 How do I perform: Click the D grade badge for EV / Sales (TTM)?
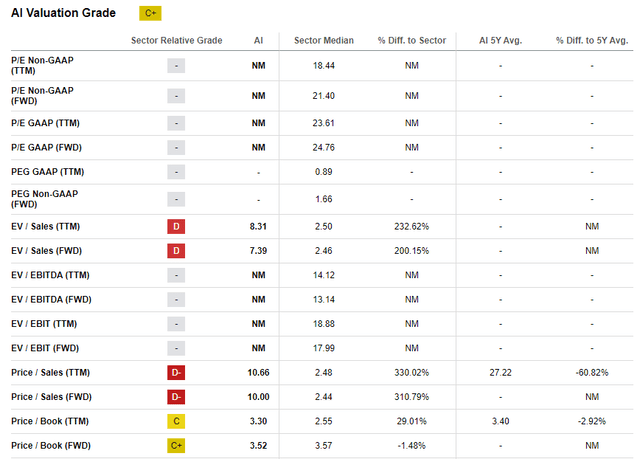coord(176,226)
